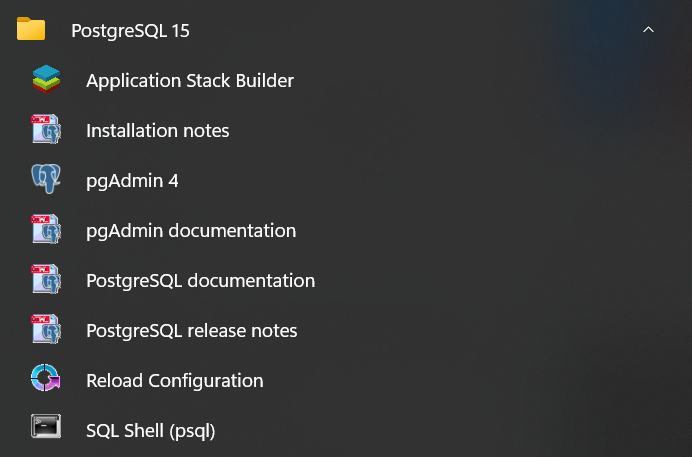This screenshot has height=457, width=692.
Task: Run Reload Configuration from its label
Action: pos(175,381)
